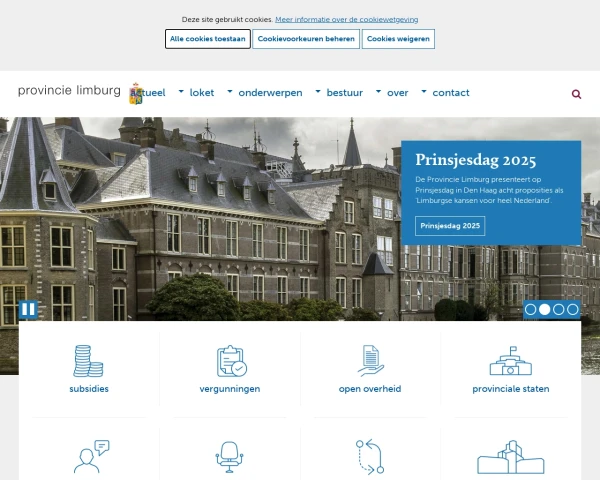Open the bestuur menu item
The width and height of the screenshot is (600, 480).
click(x=344, y=93)
